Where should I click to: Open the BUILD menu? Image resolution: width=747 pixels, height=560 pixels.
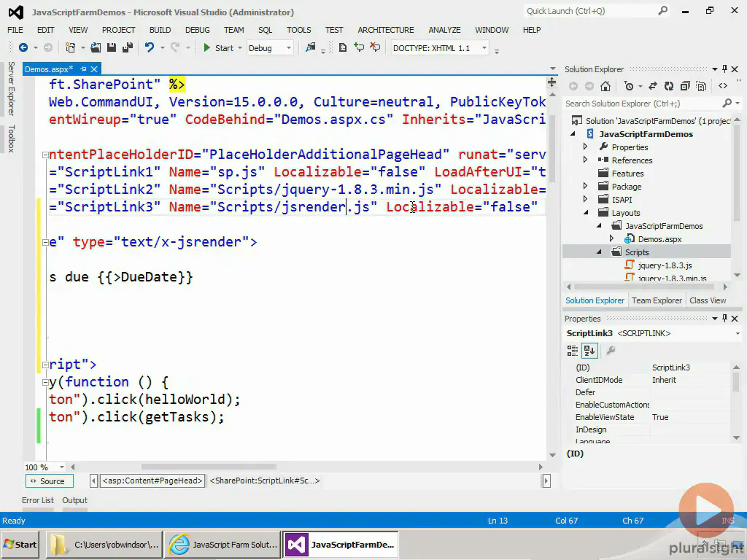click(x=160, y=29)
